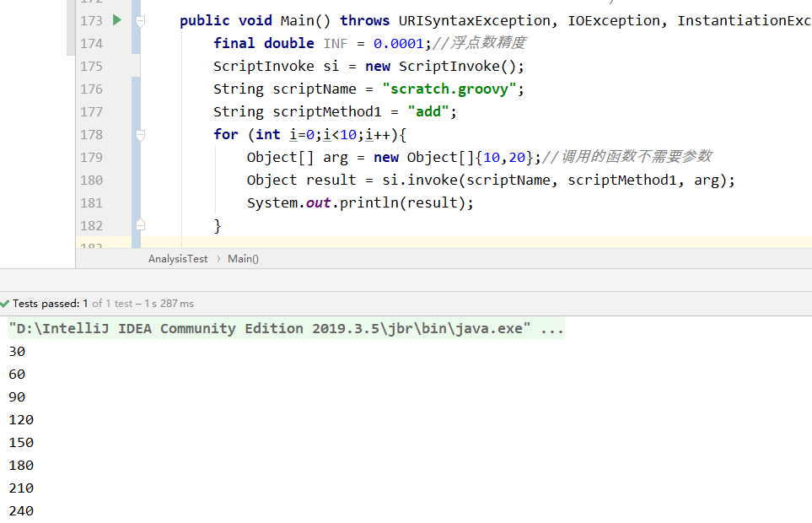The width and height of the screenshot is (812, 523).
Task: Click line number 179 in the gutter
Action: (x=91, y=158)
